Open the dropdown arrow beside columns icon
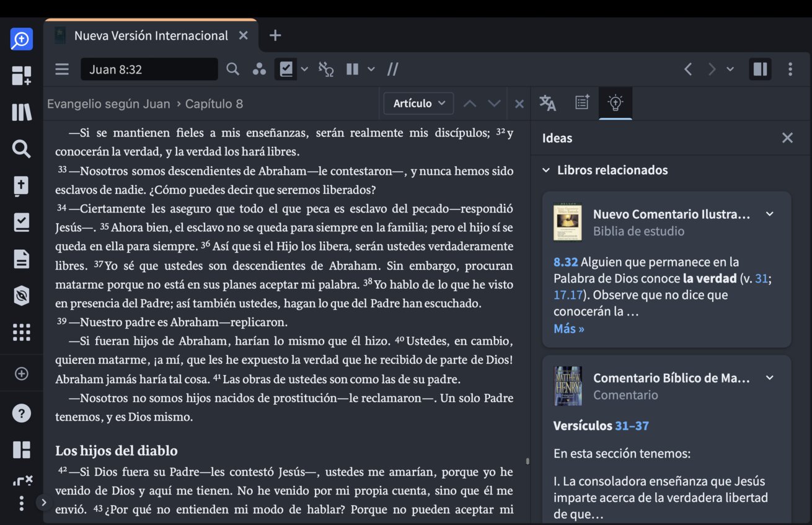 pyautogui.click(x=371, y=69)
